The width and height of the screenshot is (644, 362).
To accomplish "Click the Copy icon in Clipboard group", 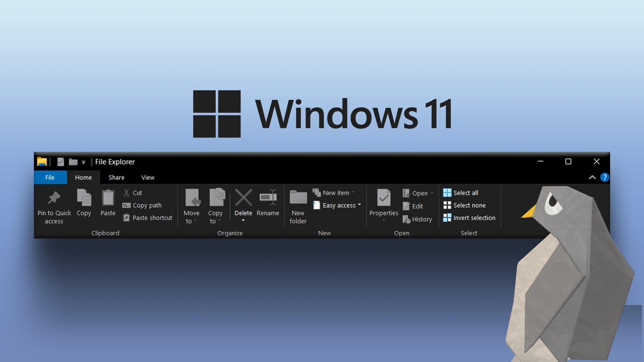I will [84, 198].
